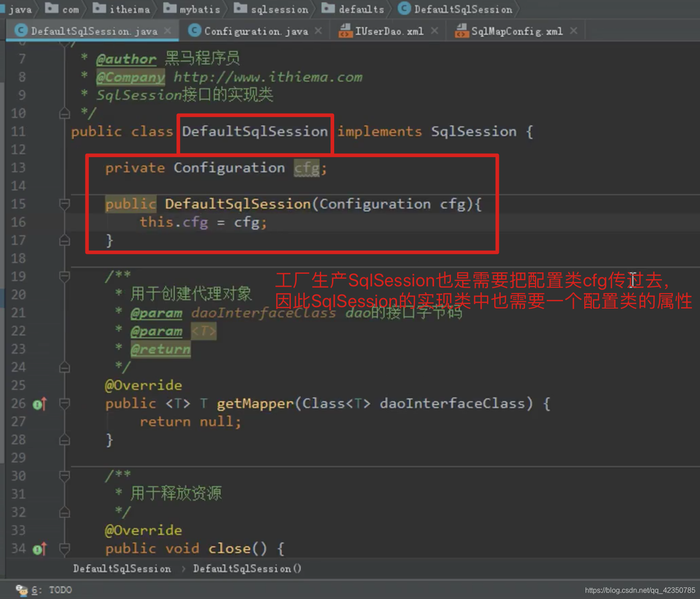Click the @author tag on line 7
700x599 pixels.
click(x=126, y=59)
